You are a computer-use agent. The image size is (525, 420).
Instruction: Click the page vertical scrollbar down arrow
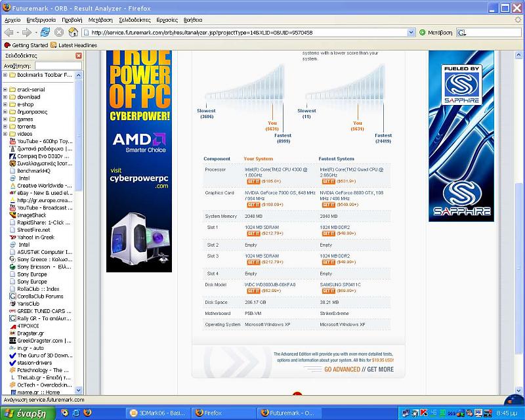click(x=518, y=390)
